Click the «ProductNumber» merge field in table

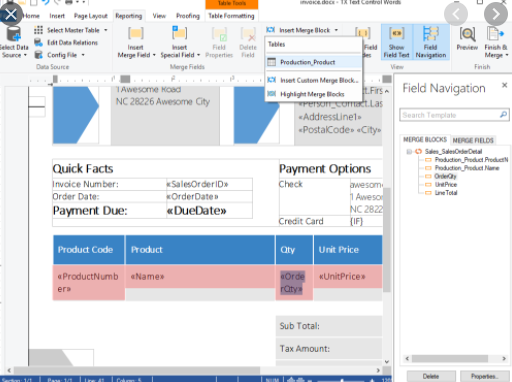click(x=88, y=283)
